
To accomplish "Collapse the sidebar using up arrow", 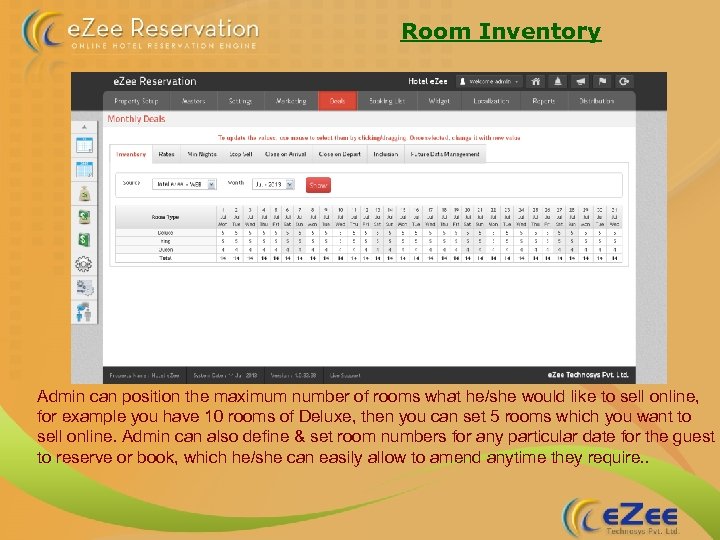I will (84, 127).
